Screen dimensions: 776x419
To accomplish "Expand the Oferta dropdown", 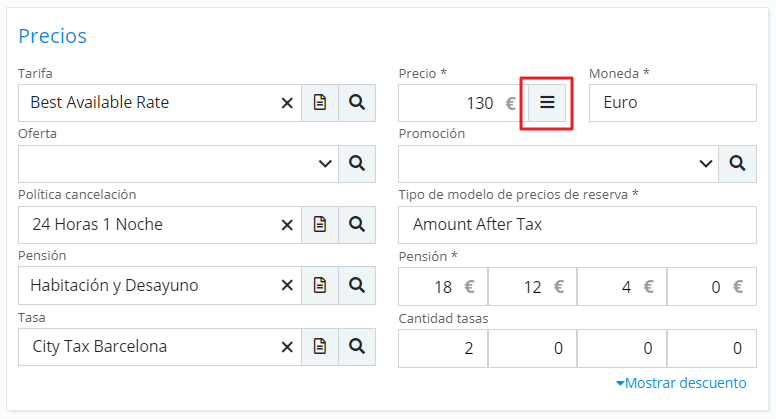I will (x=325, y=164).
